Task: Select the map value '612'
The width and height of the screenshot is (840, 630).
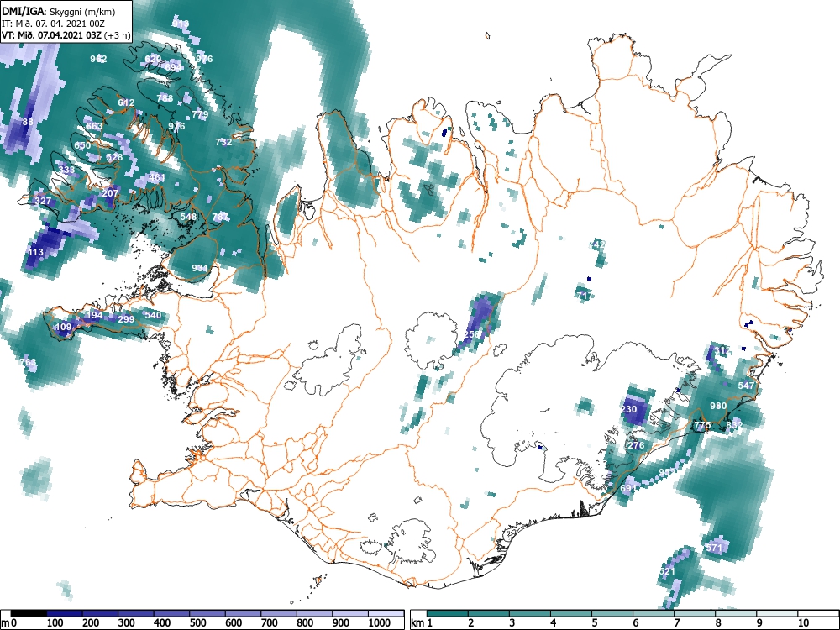Action: [x=127, y=102]
